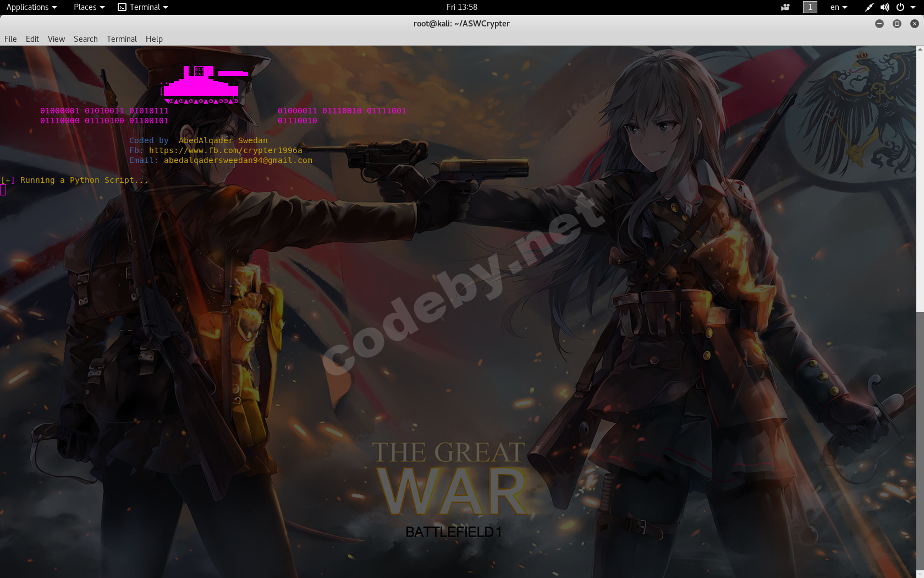
Task: Open the View menu
Action: coord(56,39)
